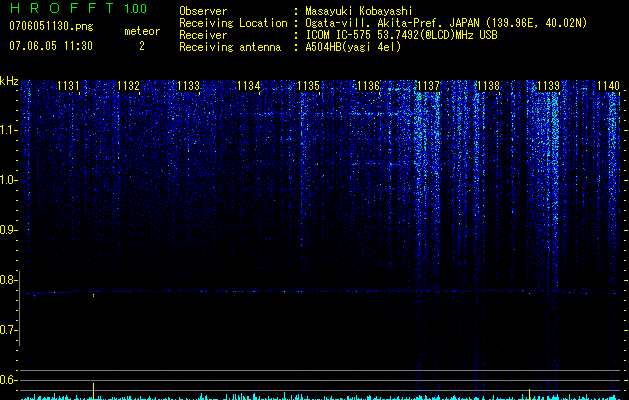Click the 0.6 kHz axis tick label
The height and width of the screenshot is (400, 629).
coord(7,380)
